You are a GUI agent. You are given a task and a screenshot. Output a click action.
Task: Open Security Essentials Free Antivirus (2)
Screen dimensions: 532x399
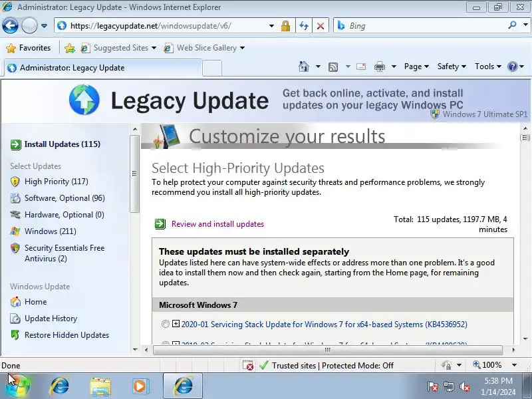(x=65, y=253)
